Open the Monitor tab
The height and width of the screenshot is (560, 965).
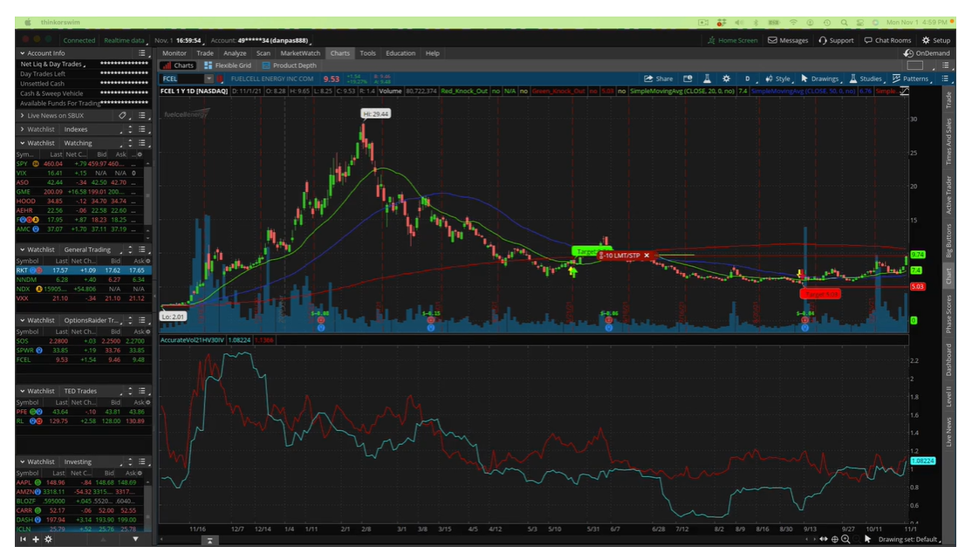coord(175,53)
